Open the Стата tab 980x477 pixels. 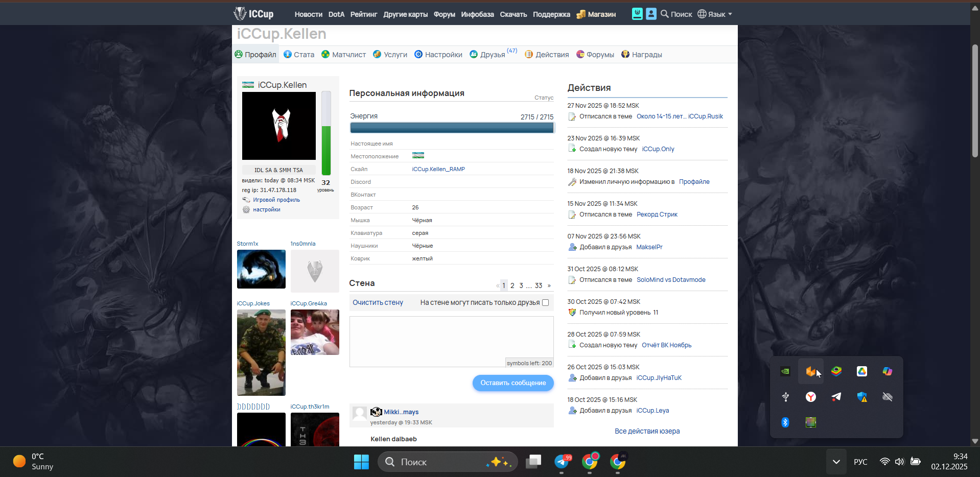299,55
